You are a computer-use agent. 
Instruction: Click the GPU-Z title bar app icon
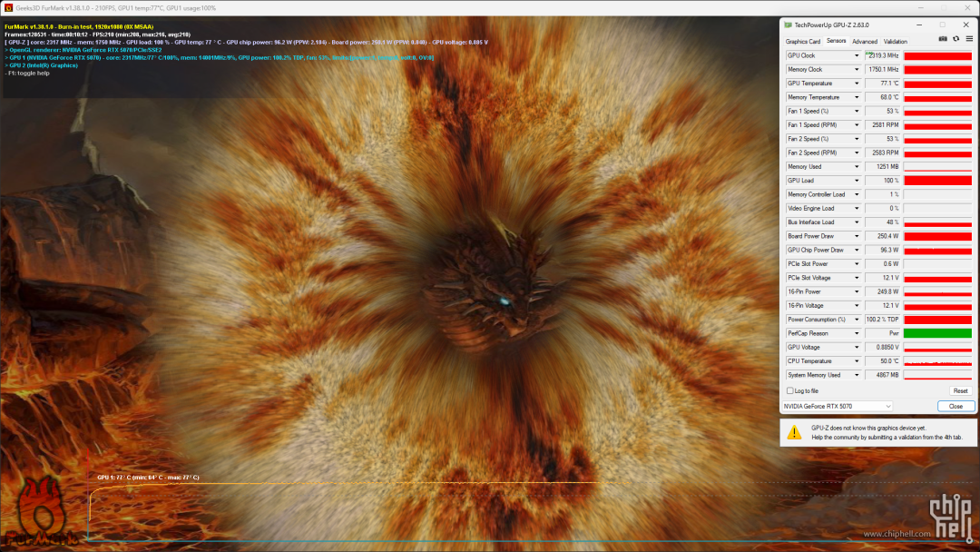(x=789, y=25)
